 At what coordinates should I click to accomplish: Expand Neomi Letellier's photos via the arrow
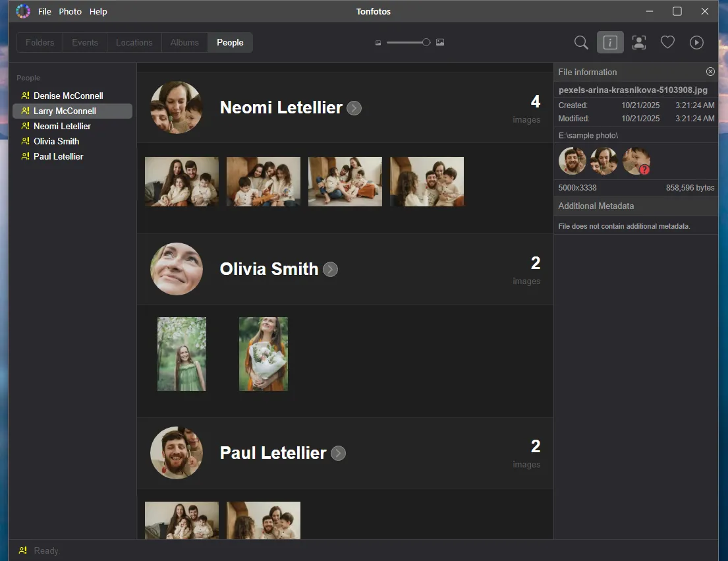pyautogui.click(x=354, y=108)
